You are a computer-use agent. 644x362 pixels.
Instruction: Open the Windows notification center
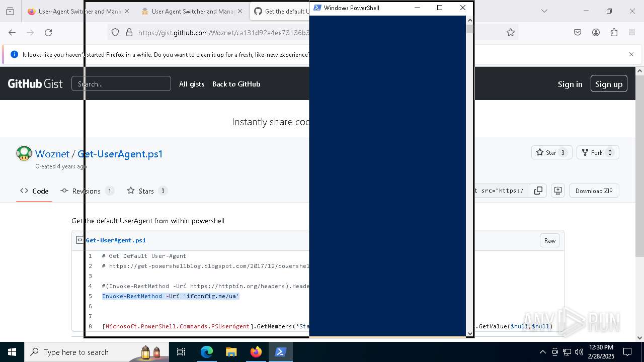click(627, 352)
